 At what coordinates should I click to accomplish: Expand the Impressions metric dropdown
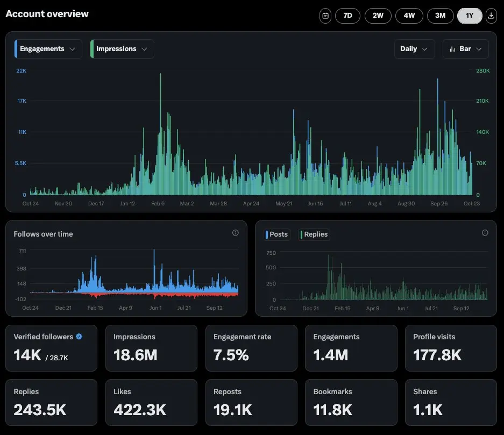[122, 49]
